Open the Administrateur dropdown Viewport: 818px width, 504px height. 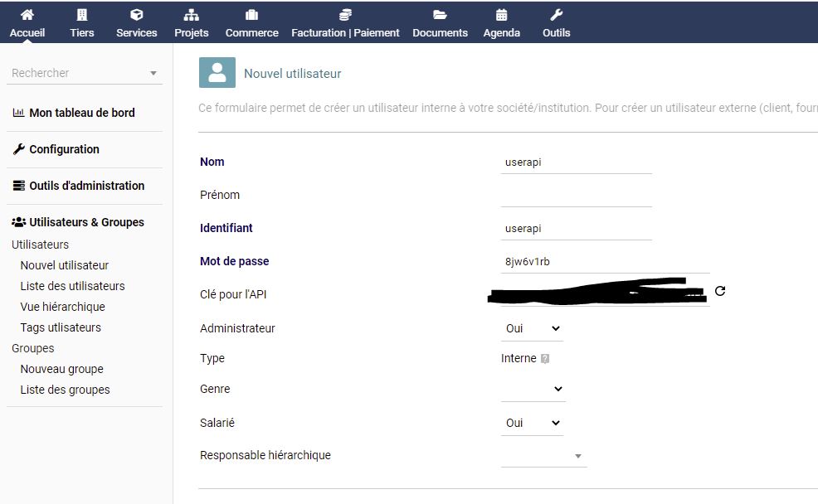[x=532, y=329]
